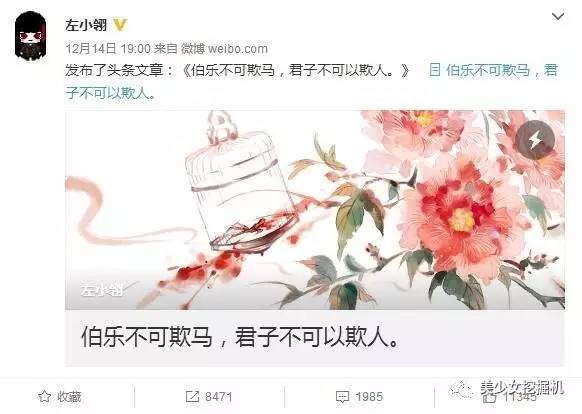Click the like count 11345

[520, 398]
